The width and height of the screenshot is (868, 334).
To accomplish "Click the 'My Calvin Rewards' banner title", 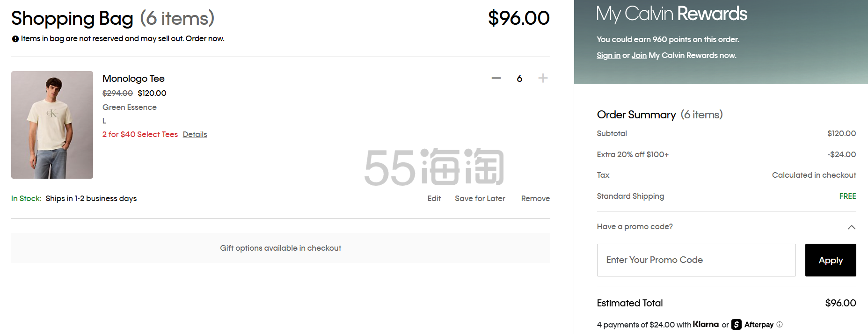I will click(x=672, y=14).
